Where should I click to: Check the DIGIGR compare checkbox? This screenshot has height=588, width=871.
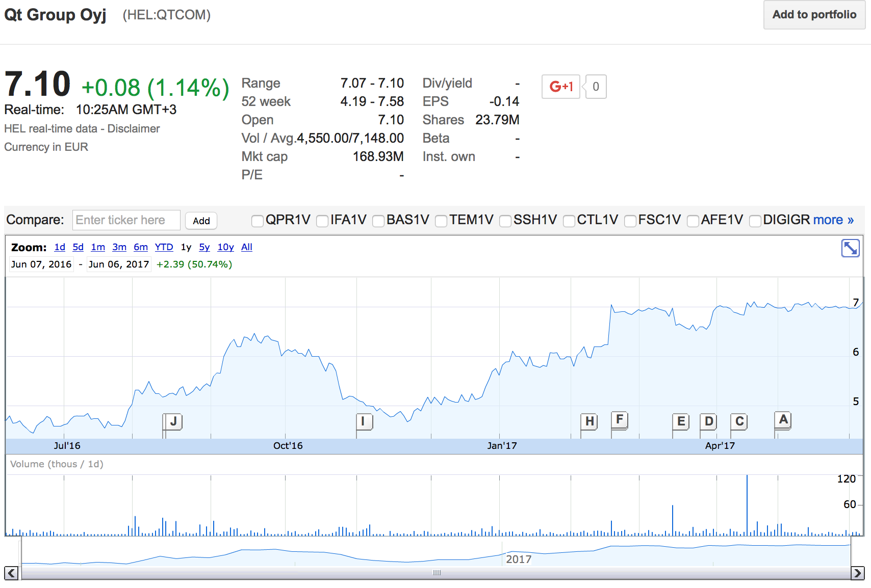[755, 221]
